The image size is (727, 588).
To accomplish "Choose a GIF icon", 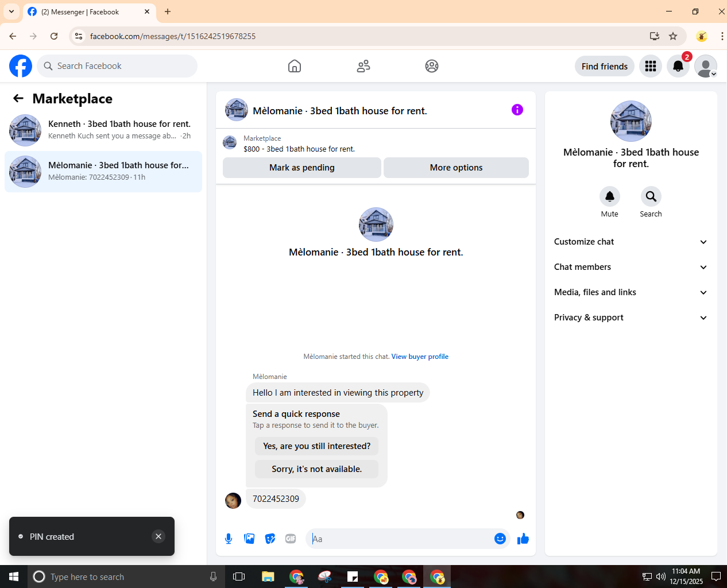I will (291, 539).
